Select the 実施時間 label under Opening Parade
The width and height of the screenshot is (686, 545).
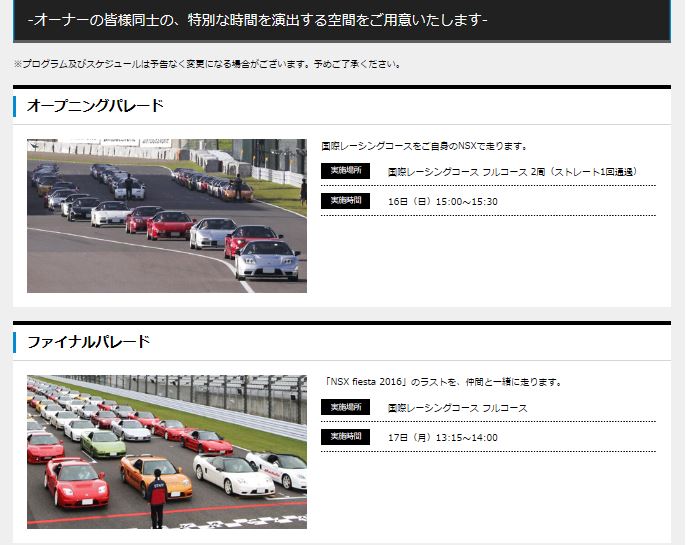(x=345, y=201)
